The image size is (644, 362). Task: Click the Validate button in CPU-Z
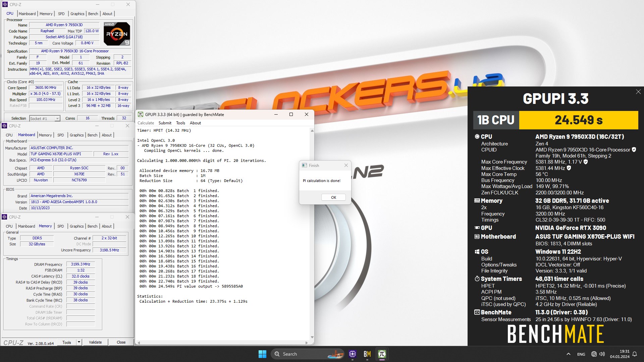[x=95, y=342]
